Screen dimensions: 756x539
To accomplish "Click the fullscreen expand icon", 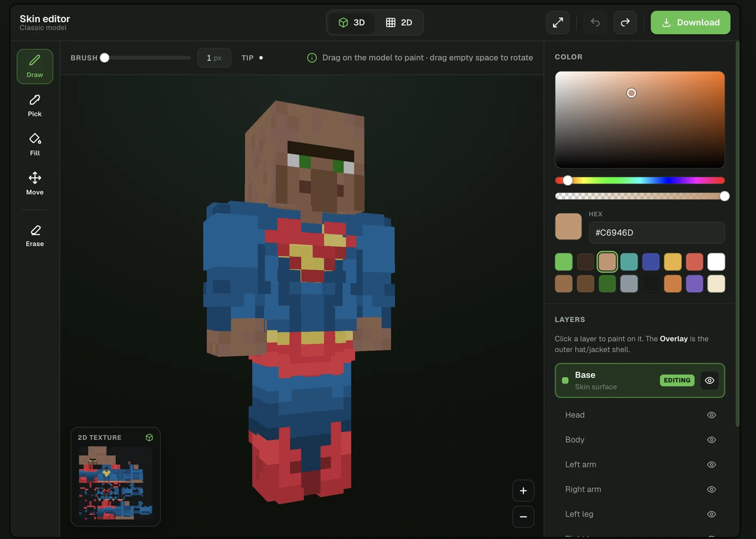I will point(558,23).
